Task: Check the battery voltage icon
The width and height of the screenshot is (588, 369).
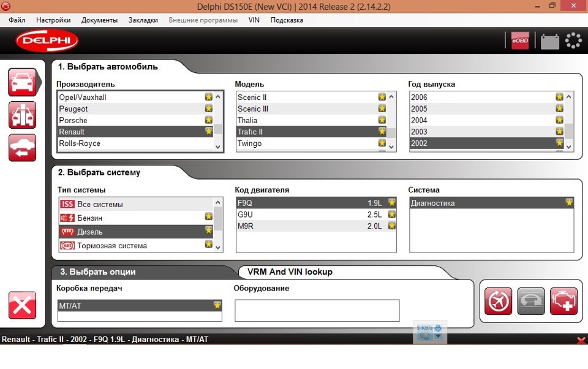Action: [x=550, y=41]
